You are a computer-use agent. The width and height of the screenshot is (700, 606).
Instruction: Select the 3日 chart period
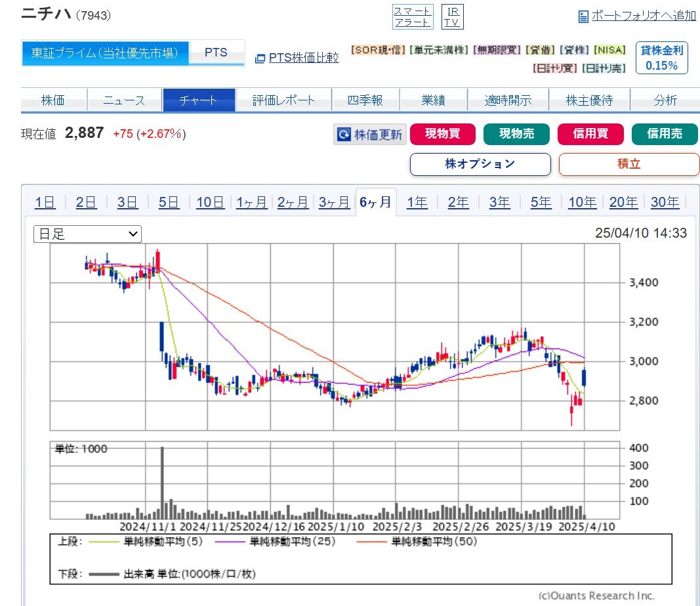(128, 202)
